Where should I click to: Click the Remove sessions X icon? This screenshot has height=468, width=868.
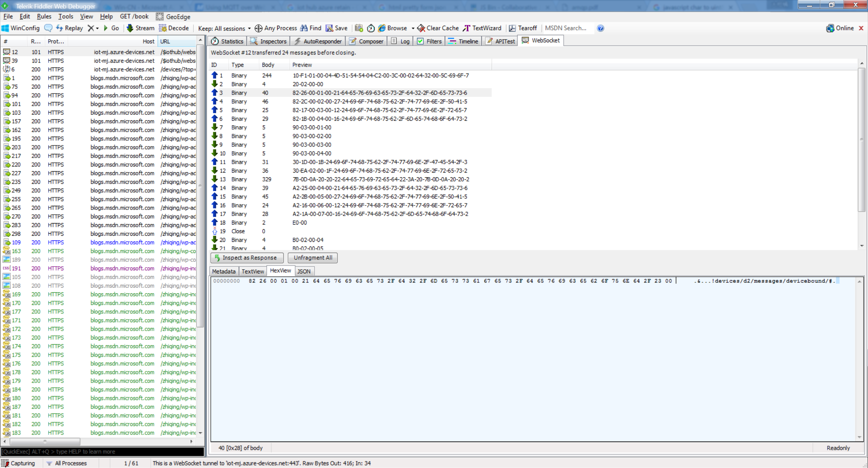90,28
